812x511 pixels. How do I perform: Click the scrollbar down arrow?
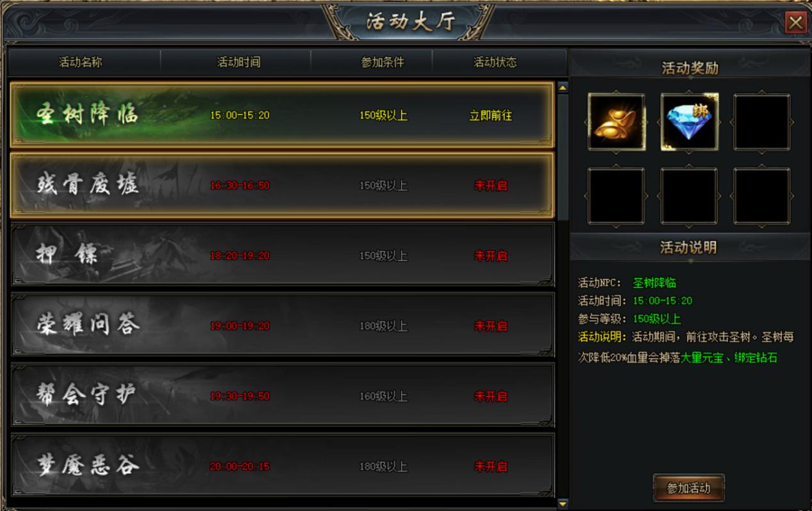[x=563, y=504]
